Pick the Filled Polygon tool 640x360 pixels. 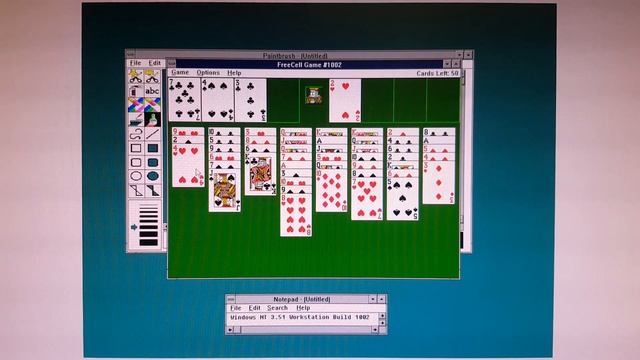click(152, 191)
